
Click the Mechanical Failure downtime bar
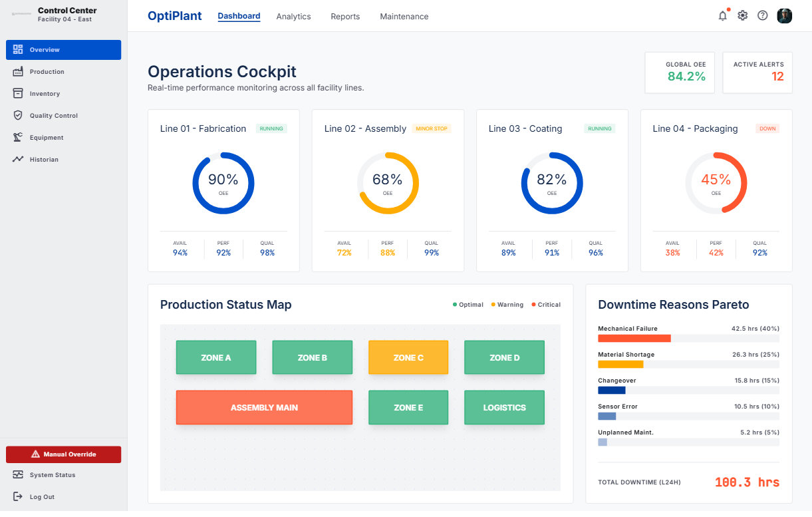688,338
